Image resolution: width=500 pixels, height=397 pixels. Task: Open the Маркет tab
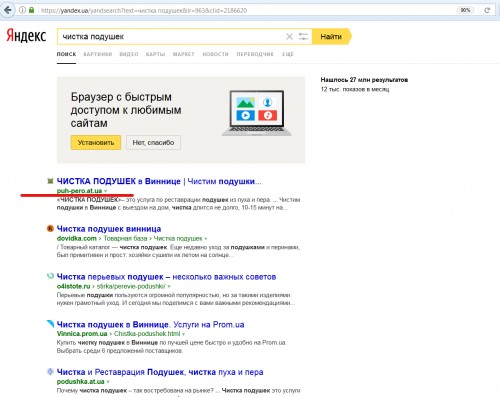click(183, 54)
